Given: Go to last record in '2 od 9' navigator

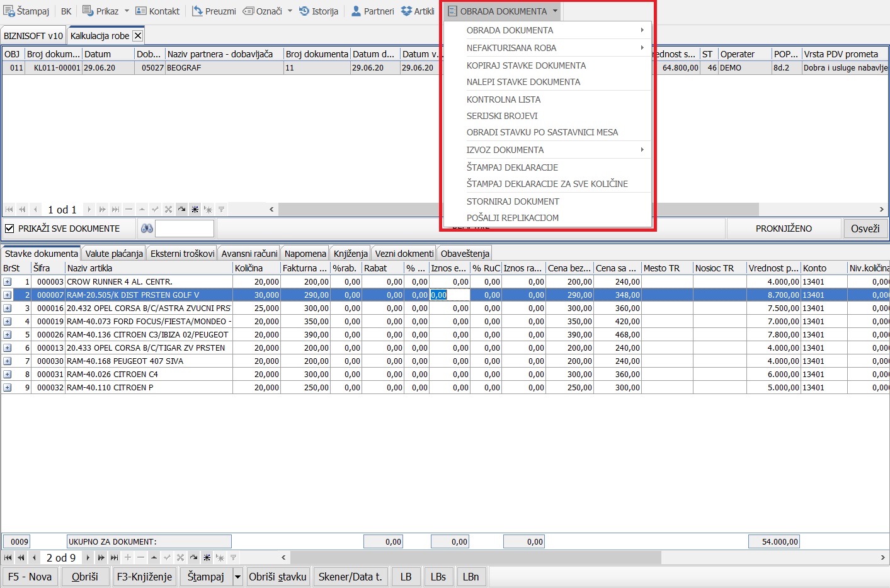Looking at the screenshot, I should click(x=114, y=558).
